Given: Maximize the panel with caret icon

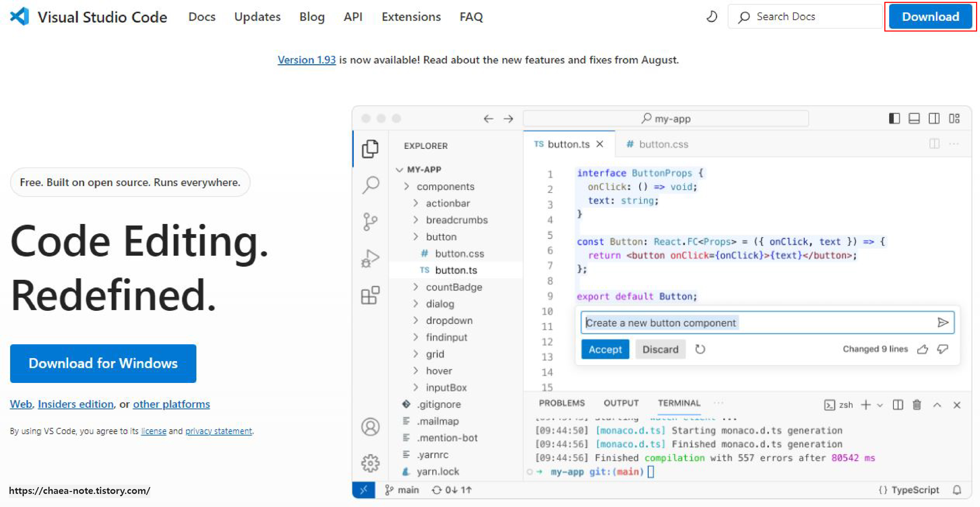Looking at the screenshot, I should [x=937, y=405].
